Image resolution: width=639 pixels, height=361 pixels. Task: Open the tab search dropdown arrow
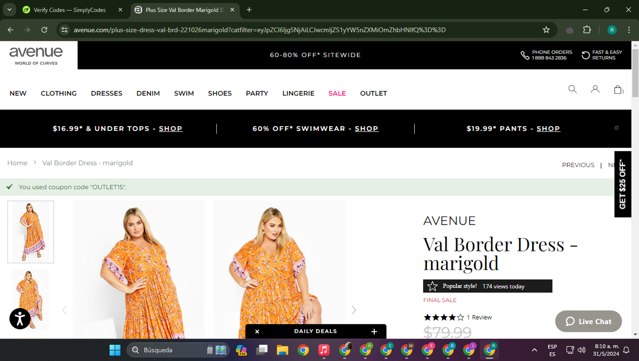tap(9, 10)
